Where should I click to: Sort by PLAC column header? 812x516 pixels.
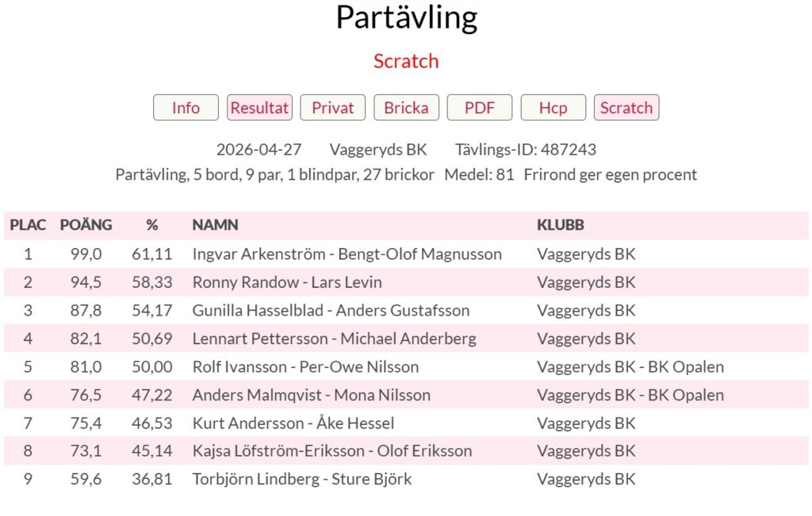[28, 225]
